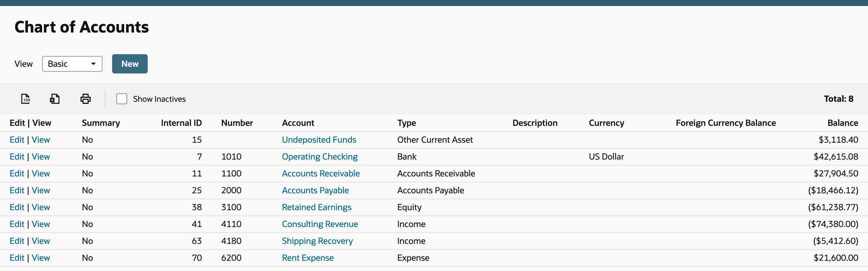Sort by the Type column header
The width and height of the screenshot is (868, 271).
click(406, 123)
